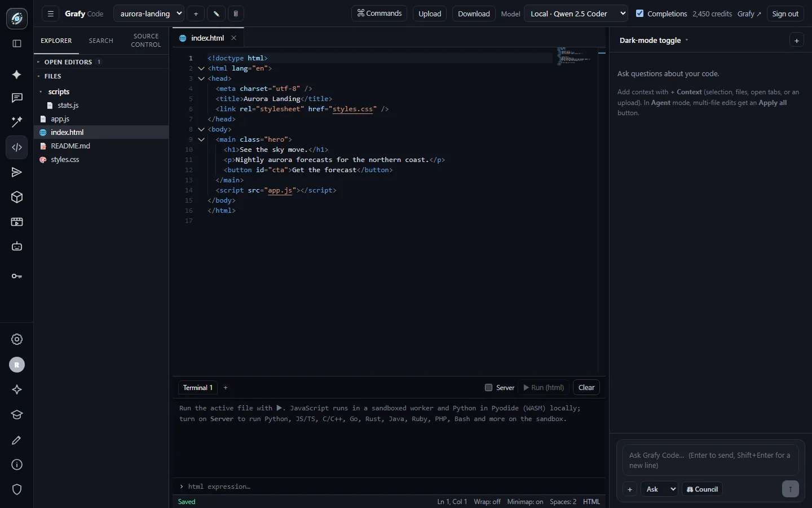Image resolution: width=812 pixels, height=508 pixels.
Task: Open the graduation cap learn icon
Action: pyautogui.click(x=17, y=415)
